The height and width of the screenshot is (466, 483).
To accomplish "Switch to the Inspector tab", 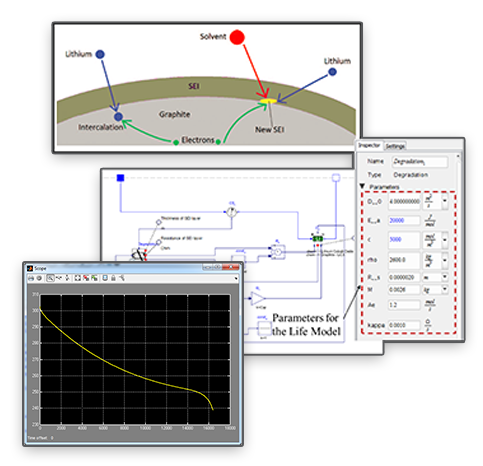I will 369,146.
